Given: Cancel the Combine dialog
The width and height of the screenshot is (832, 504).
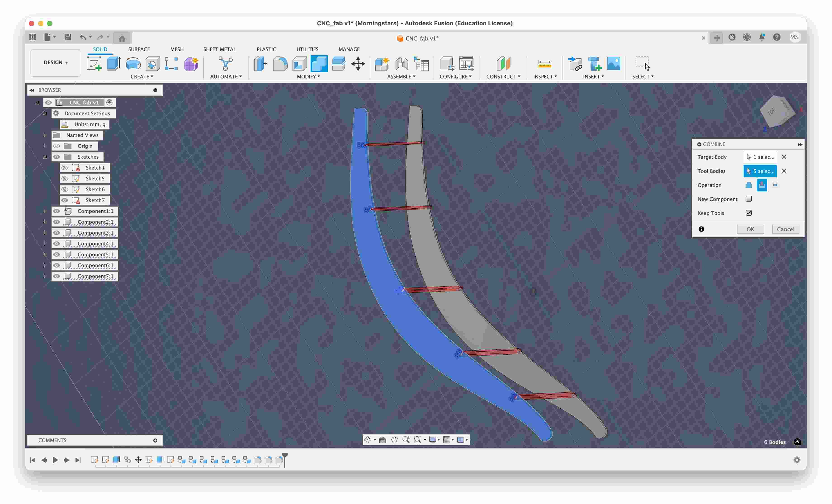Looking at the screenshot, I should [785, 229].
